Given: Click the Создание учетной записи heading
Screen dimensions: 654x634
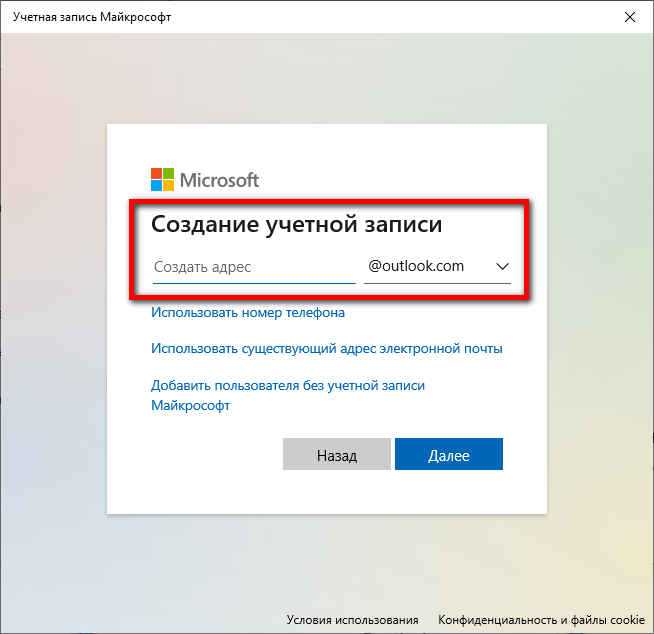Looking at the screenshot, I should 296,224.
